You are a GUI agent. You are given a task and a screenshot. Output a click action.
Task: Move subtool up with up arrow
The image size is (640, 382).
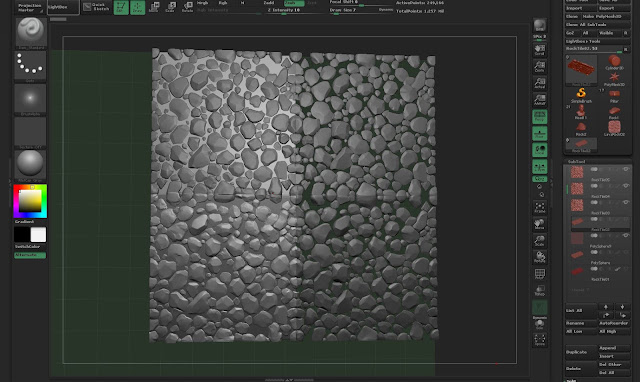pyautogui.click(x=606, y=307)
